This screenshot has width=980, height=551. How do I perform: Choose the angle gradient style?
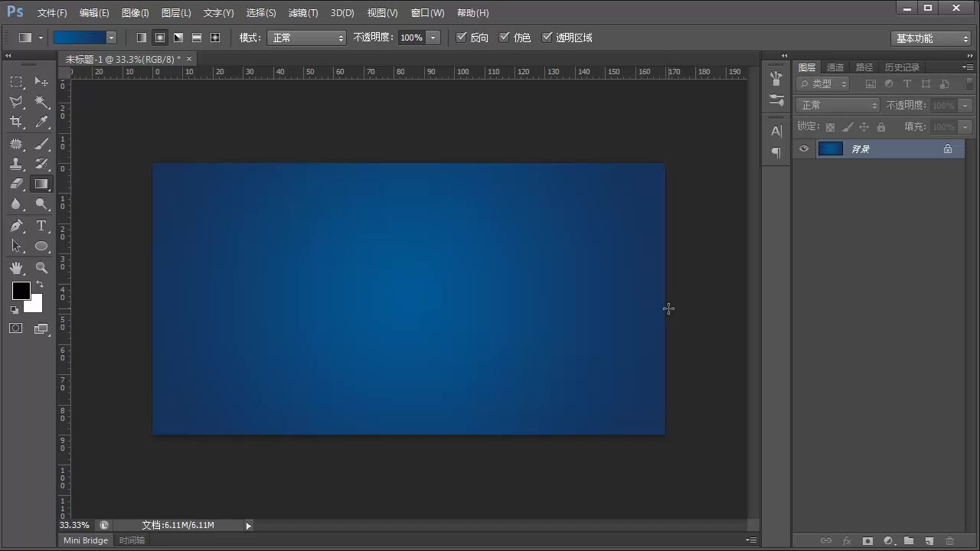point(178,37)
